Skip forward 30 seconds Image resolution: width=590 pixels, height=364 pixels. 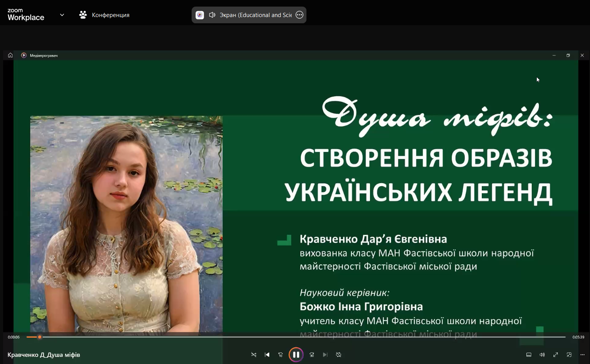[x=311, y=355]
